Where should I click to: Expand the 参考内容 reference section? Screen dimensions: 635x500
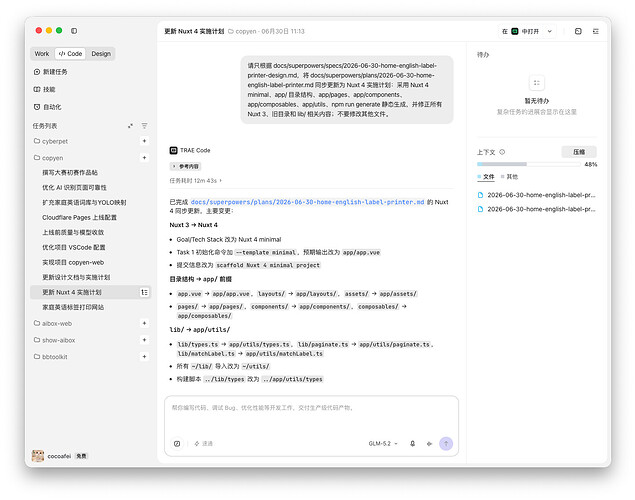(185, 166)
